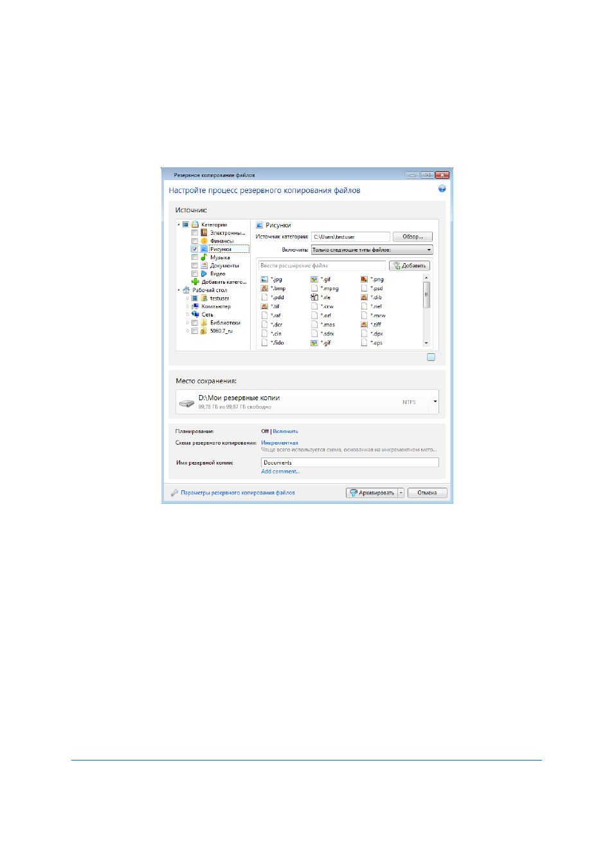Click the Электронные category book icon
The height and width of the screenshot is (868, 614).
[x=204, y=233]
